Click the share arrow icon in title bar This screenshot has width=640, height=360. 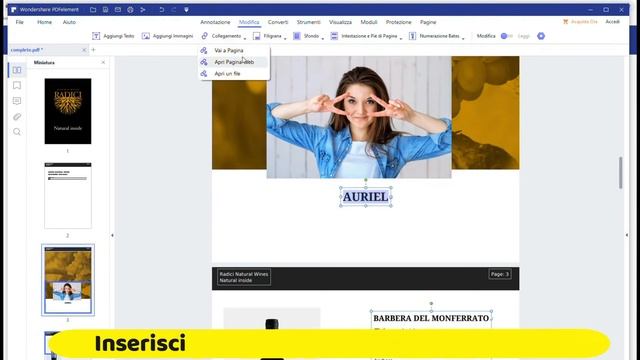(x=143, y=9)
